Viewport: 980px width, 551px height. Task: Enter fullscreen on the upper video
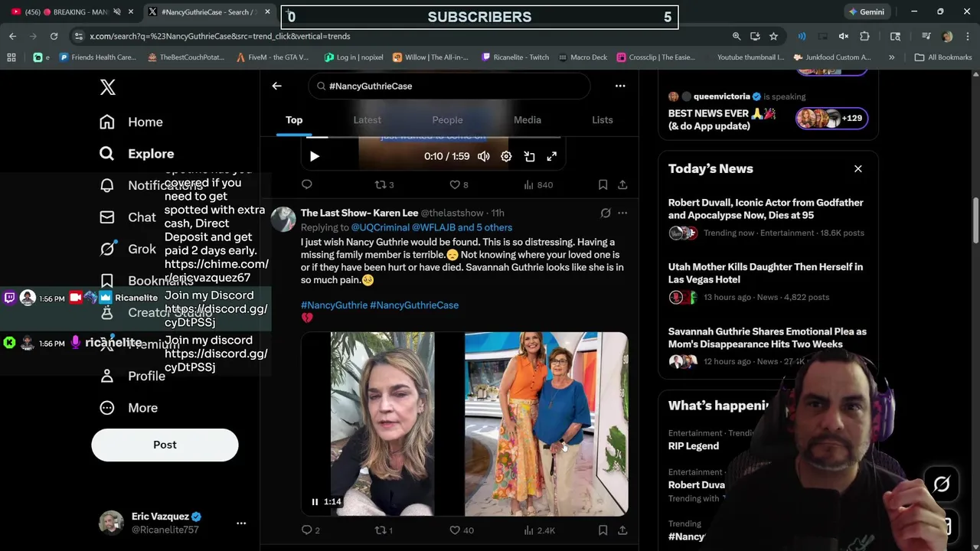(x=551, y=156)
